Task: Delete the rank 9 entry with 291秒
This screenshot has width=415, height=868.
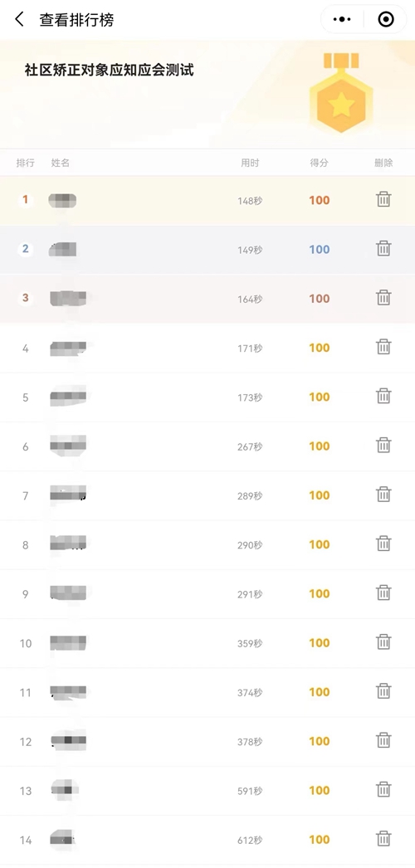Action: click(x=383, y=592)
